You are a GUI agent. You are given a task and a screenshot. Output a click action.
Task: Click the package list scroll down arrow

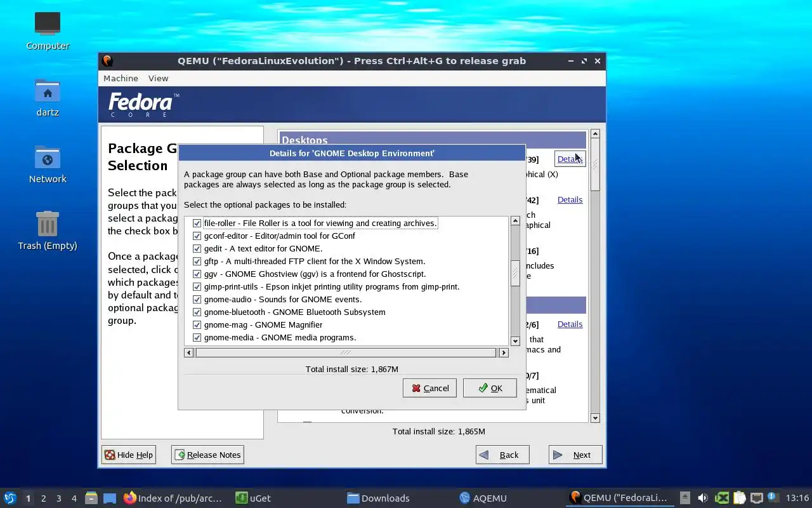(x=515, y=341)
